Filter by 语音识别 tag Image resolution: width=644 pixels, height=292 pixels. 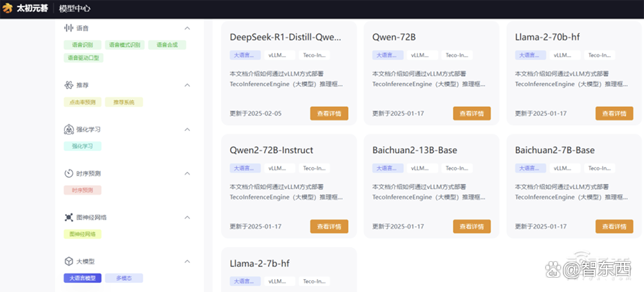(x=82, y=45)
